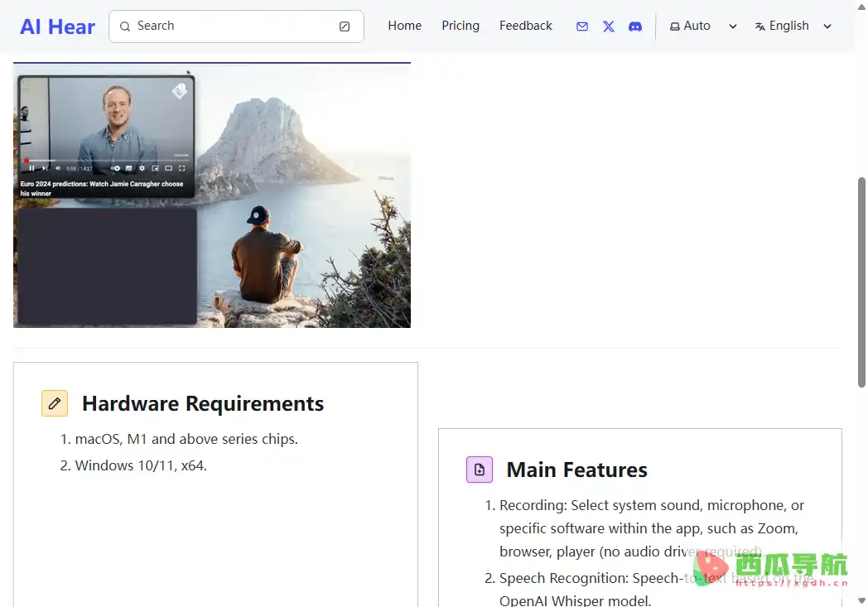Click the page's vertical scrollbar thumb

(x=861, y=282)
